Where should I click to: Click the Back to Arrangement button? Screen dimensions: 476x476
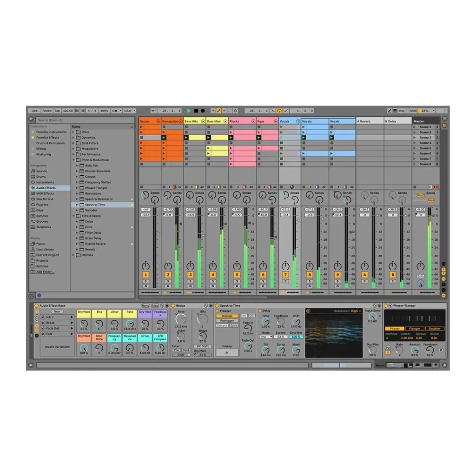coord(436,187)
